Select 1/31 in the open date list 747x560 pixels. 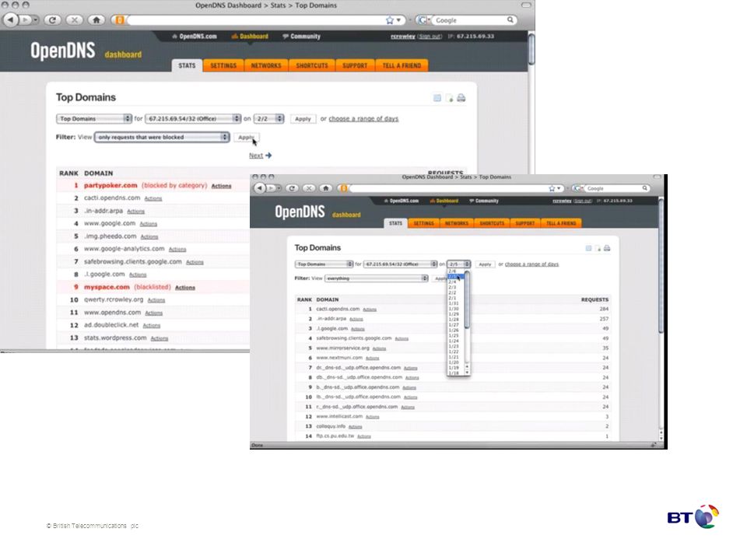click(x=453, y=303)
